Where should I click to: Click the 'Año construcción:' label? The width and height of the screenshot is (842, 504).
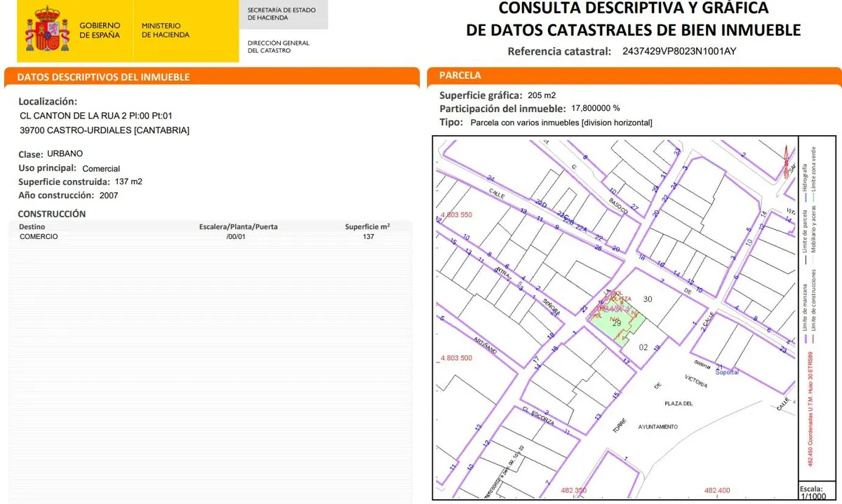(x=55, y=196)
